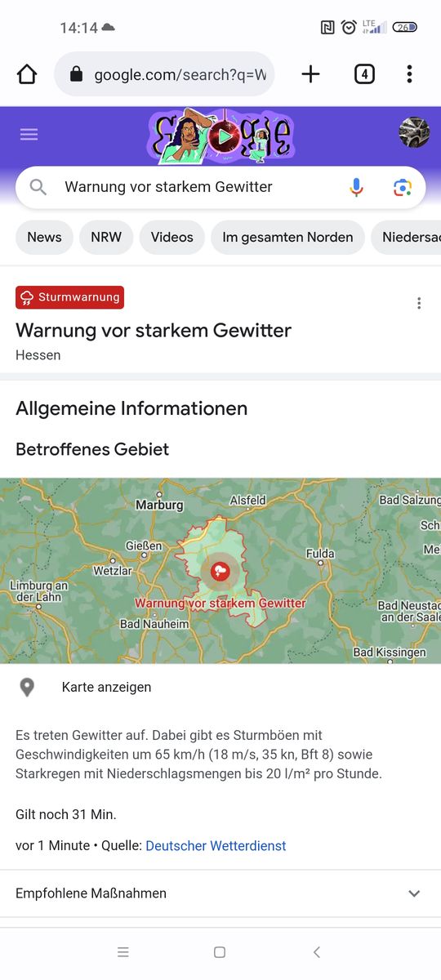Open the Deutscher Wetterdienst source link
The width and height of the screenshot is (441, 980).
click(x=216, y=846)
